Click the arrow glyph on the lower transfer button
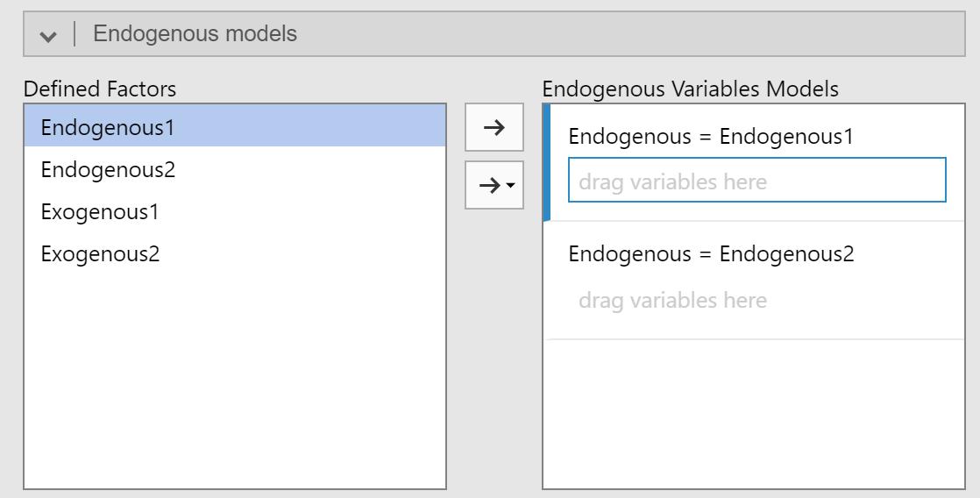 click(490, 185)
